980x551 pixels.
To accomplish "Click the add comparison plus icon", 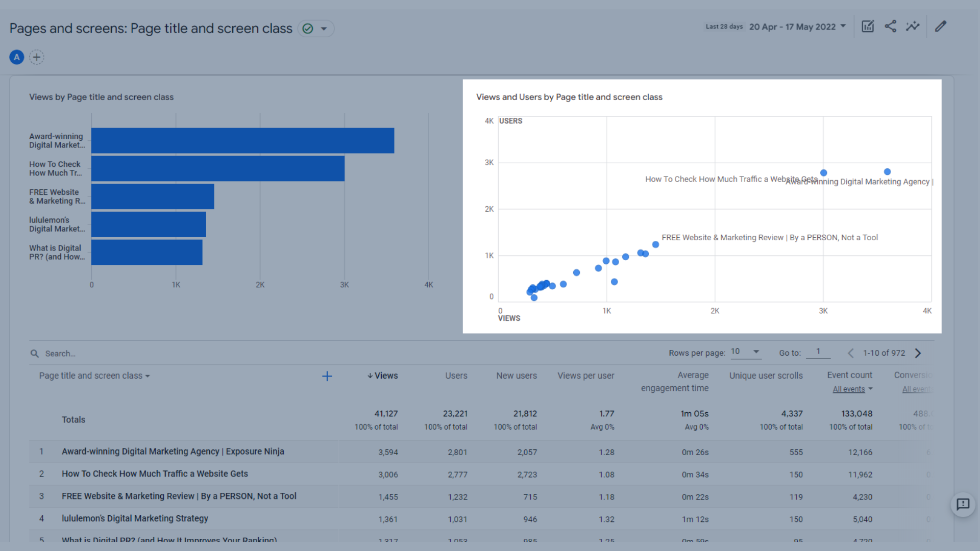I will [36, 57].
